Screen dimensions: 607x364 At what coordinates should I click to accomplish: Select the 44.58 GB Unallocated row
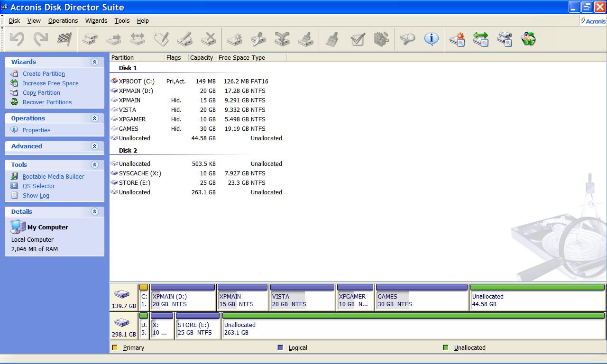196,138
